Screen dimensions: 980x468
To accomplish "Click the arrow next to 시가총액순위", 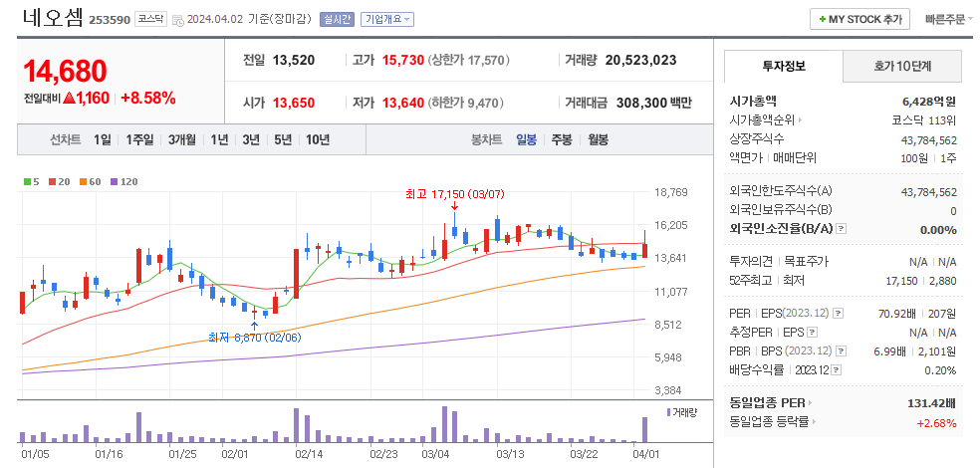I will [x=800, y=119].
